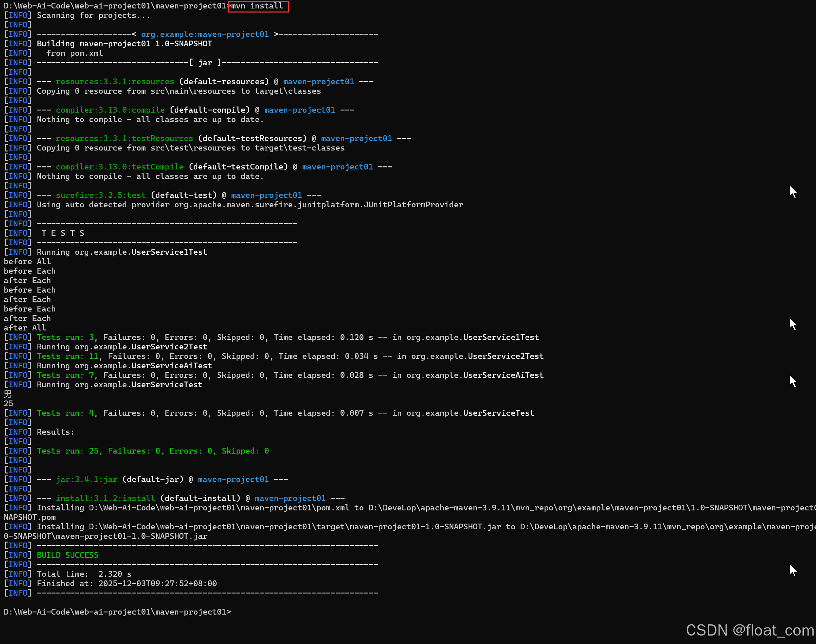Viewport: 816px width, 644px height.
Task: Click the jar:3.4.1:jar plugin text
Action: click(x=86, y=480)
